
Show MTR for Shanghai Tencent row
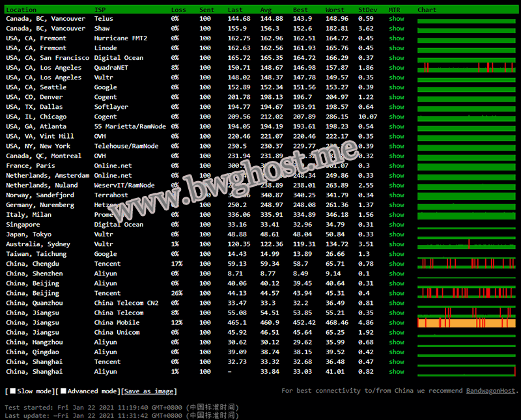(x=397, y=362)
